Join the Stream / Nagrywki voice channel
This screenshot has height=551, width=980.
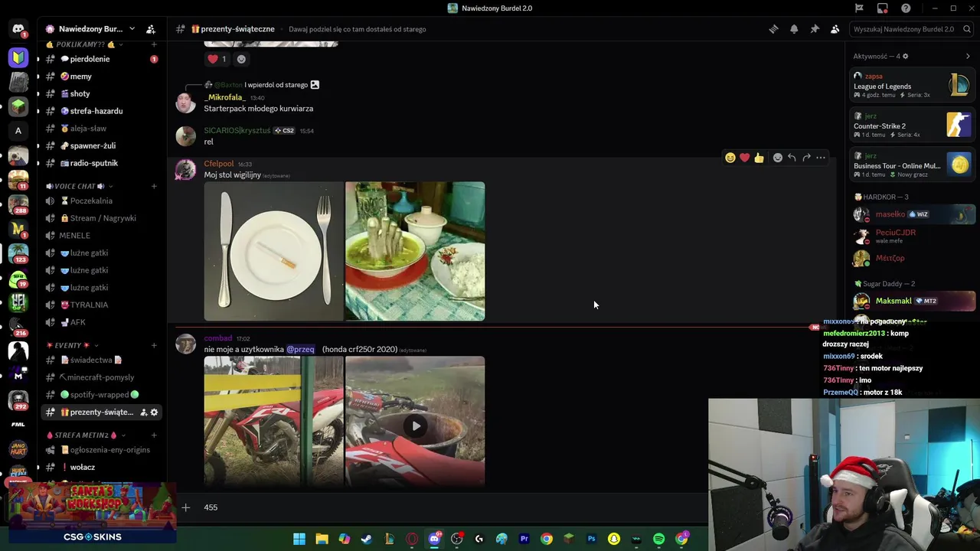coord(101,218)
